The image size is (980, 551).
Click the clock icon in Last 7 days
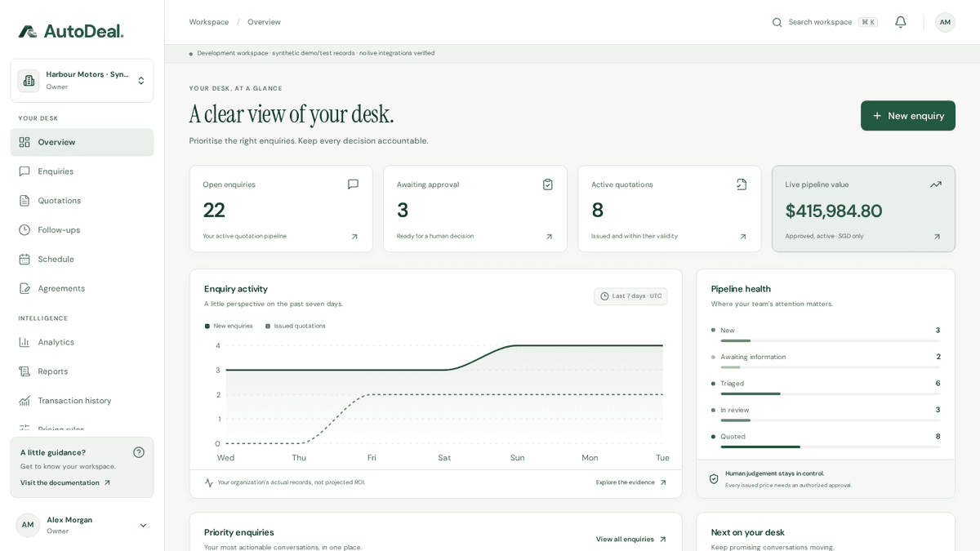(604, 296)
